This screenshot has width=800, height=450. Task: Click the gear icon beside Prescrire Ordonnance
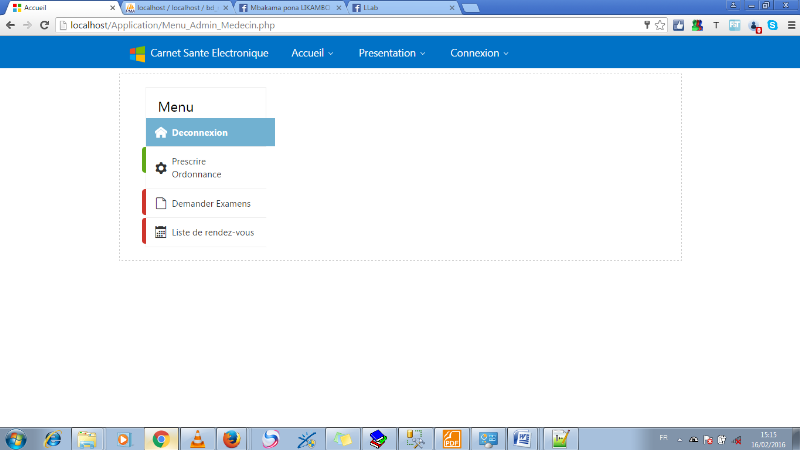coord(161,168)
